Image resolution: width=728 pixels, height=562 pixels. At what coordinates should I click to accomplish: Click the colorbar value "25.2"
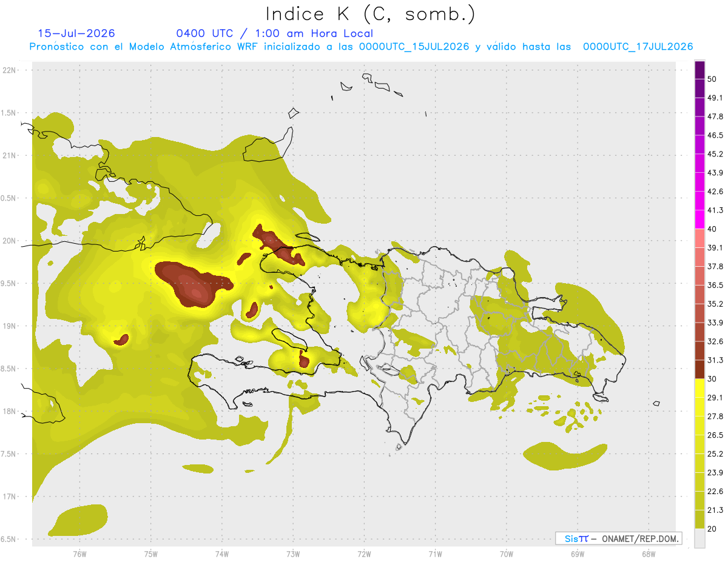click(715, 453)
